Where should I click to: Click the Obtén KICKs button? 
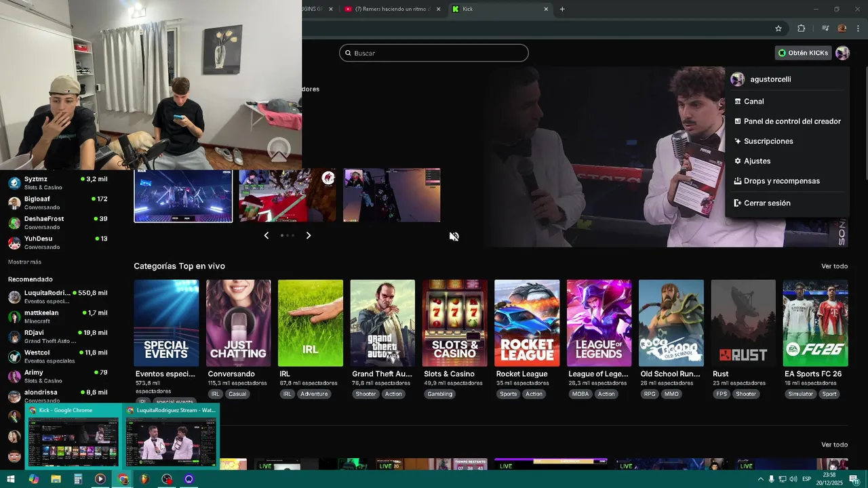coord(804,53)
